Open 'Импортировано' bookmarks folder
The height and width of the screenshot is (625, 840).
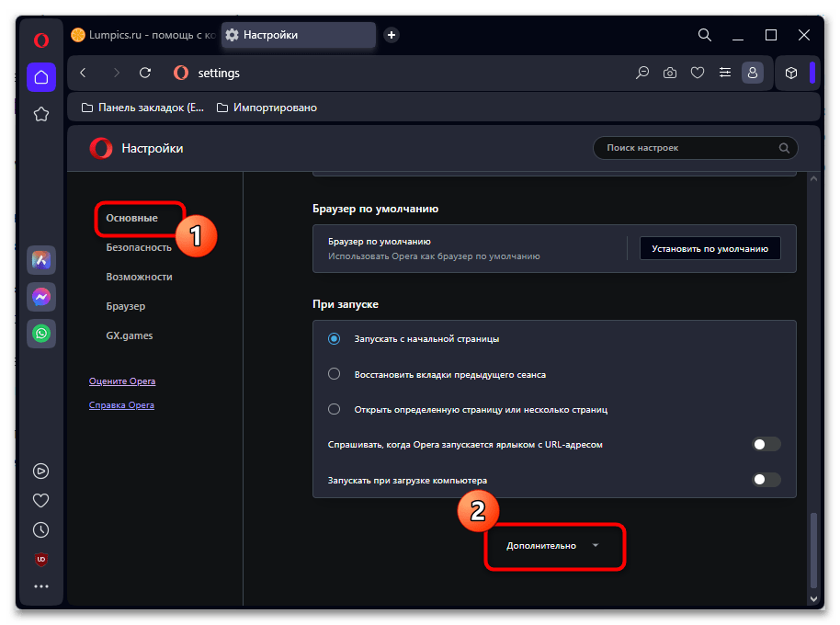267,108
